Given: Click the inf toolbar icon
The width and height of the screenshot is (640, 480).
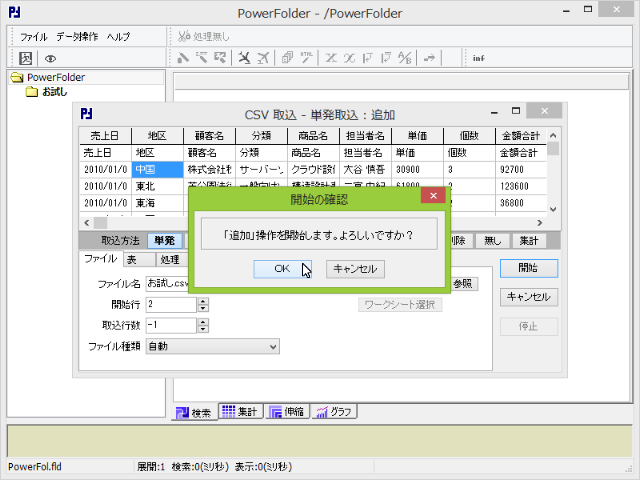Looking at the screenshot, I should click(478, 58).
